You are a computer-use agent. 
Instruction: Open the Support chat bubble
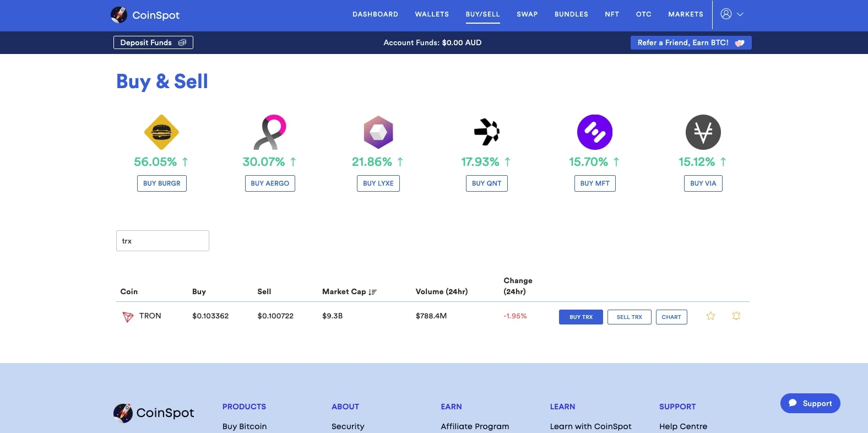(810, 403)
